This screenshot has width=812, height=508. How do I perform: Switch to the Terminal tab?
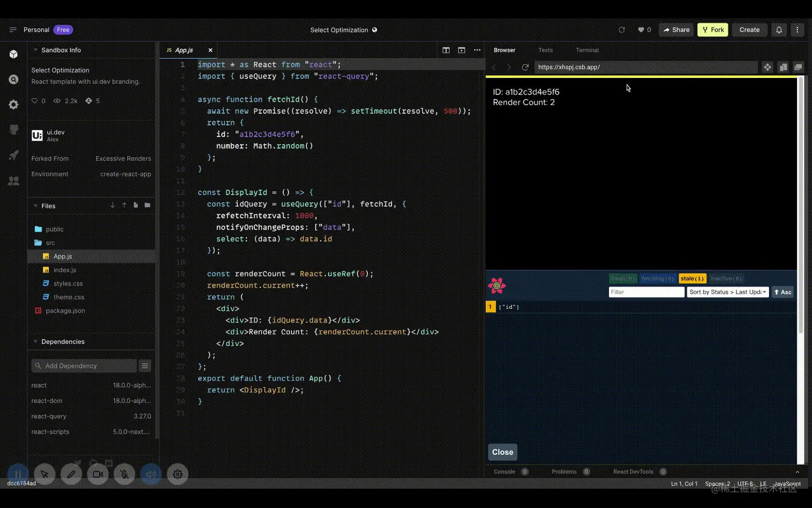click(587, 50)
